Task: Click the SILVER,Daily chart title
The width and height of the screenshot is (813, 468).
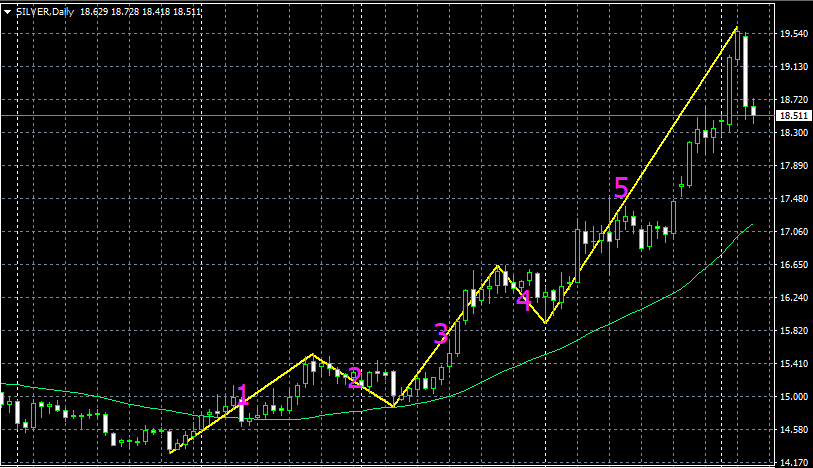Action: [45, 11]
